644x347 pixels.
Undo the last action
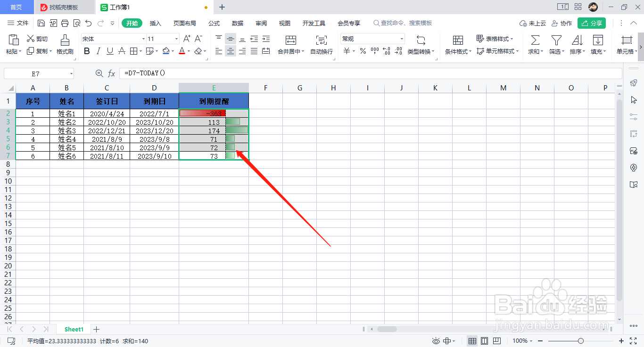point(88,23)
